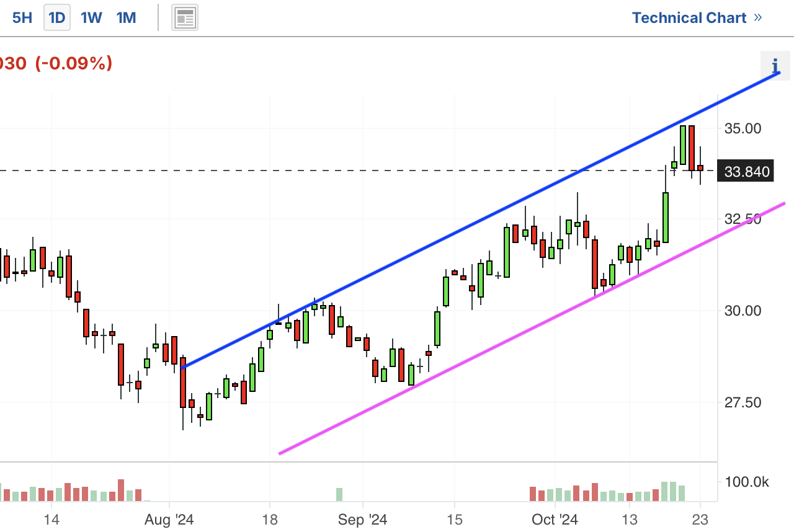This screenshot has height=532, width=794.
Task: Select the 1M timeframe
Action: coord(126,17)
